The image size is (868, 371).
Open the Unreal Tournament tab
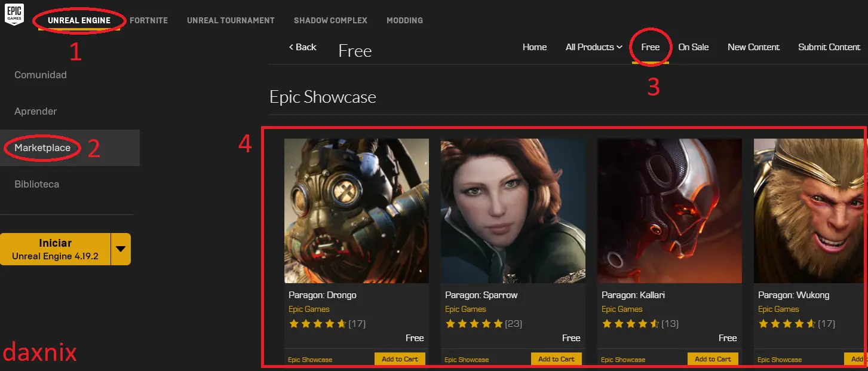[x=231, y=20]
